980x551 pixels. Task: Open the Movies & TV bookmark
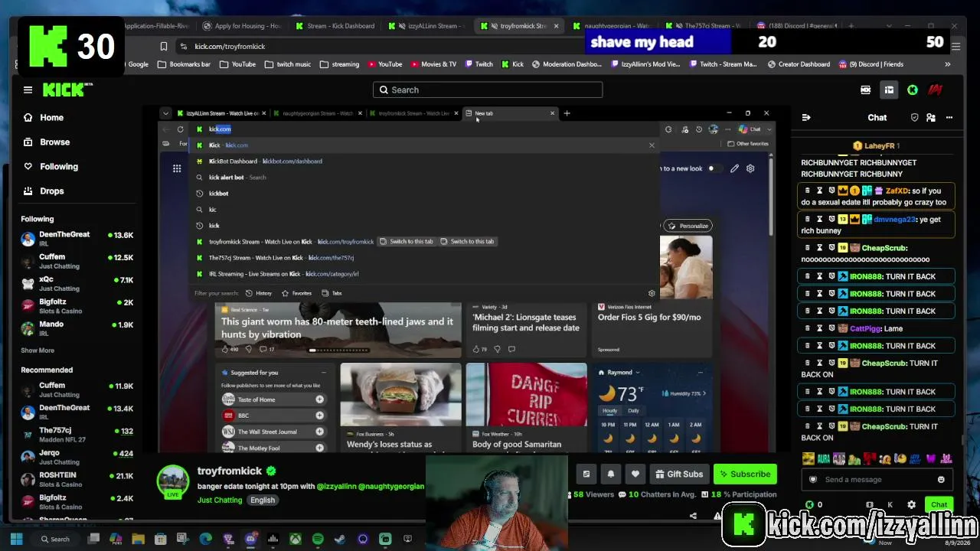pos(433,64)
